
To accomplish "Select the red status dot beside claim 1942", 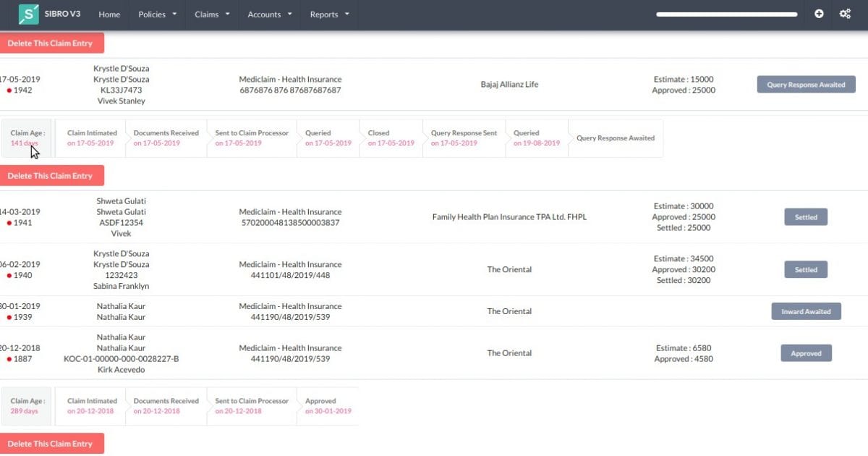I will (10, 89).
